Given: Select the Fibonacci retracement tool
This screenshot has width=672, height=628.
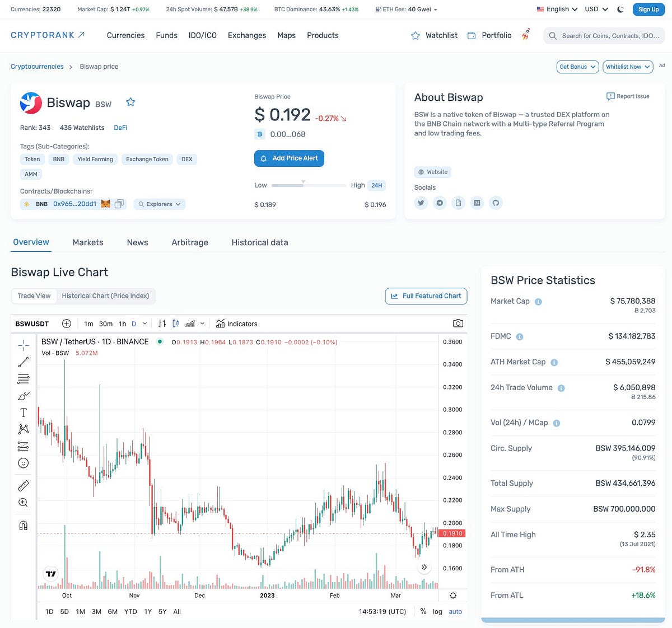Looking at the screenshot, I should tap(24, 379).
